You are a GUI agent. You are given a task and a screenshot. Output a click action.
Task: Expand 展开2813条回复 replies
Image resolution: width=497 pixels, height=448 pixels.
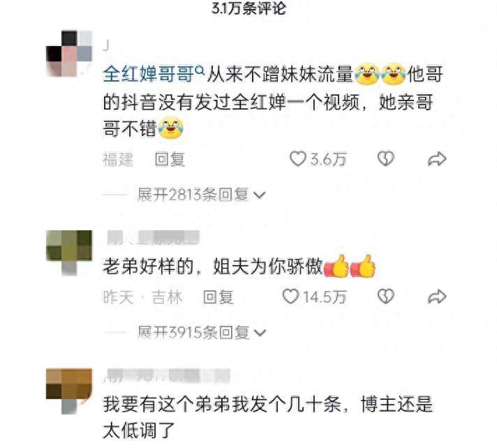201,195
